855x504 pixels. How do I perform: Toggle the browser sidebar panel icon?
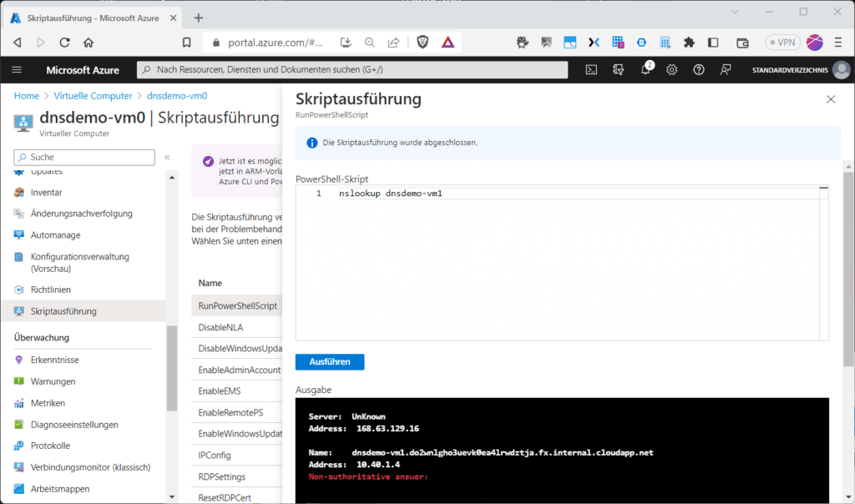[x=713, y=43]
